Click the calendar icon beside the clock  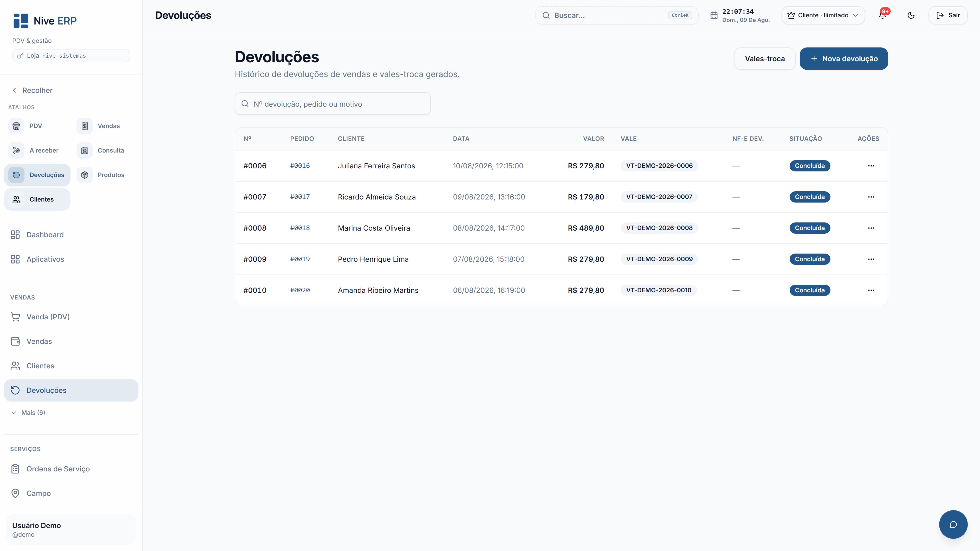click(714, 15)
